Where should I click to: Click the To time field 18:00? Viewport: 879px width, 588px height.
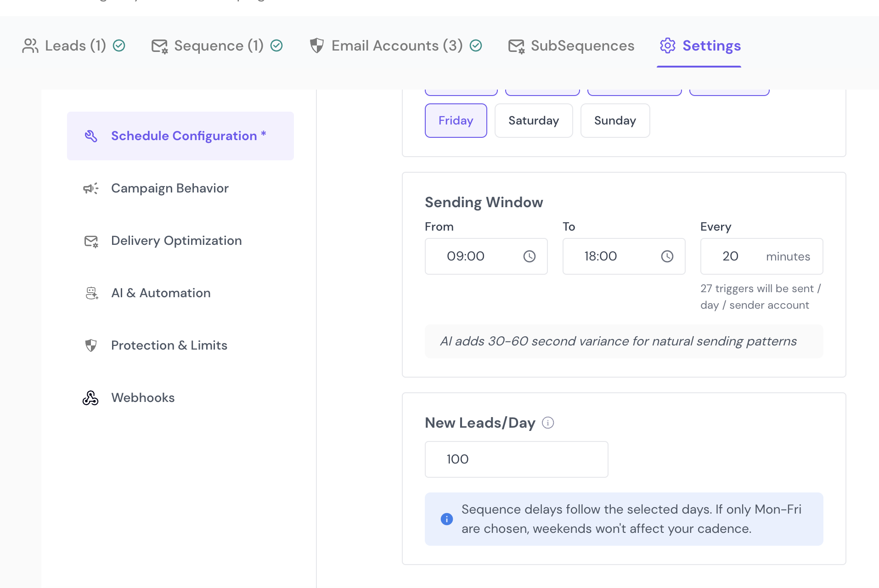[x=624, y=256]
